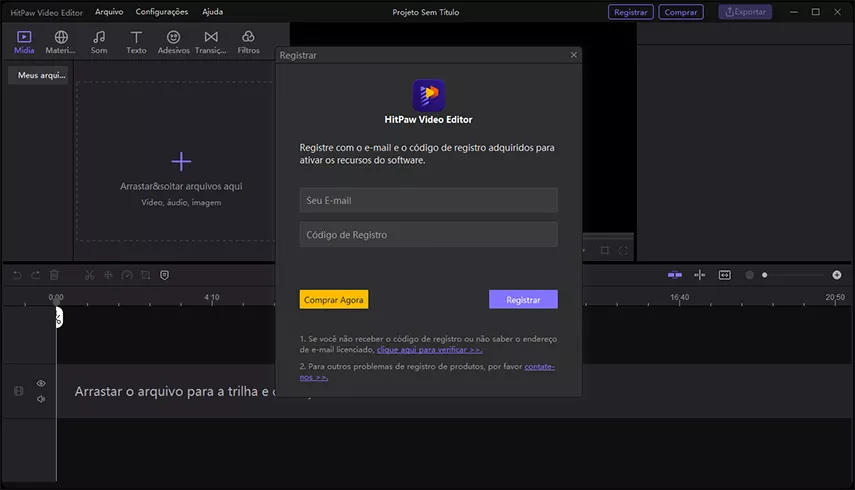The height and width of the screenshot is (490, 855).
Task: Click the Seu E-mail field
Action: point(429,200)
